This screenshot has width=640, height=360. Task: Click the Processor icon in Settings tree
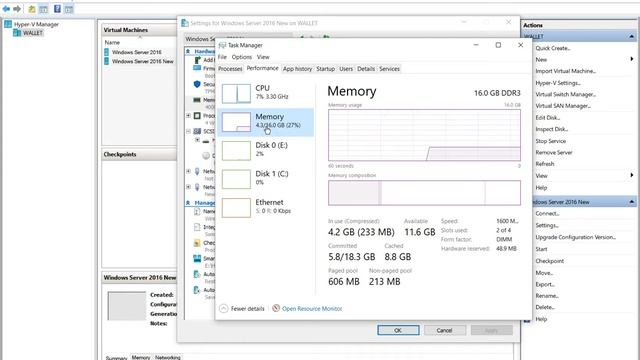coord(197,116)
